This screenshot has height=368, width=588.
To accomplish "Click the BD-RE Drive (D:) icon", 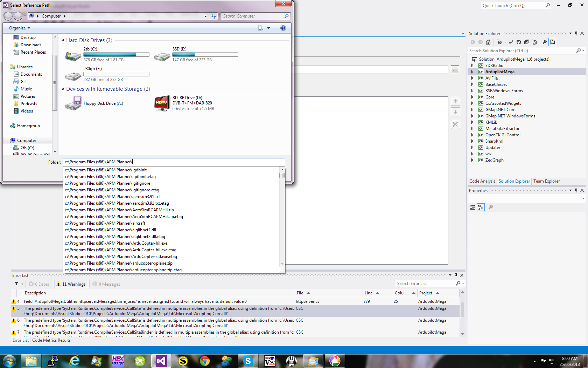I will coord(162,103).
